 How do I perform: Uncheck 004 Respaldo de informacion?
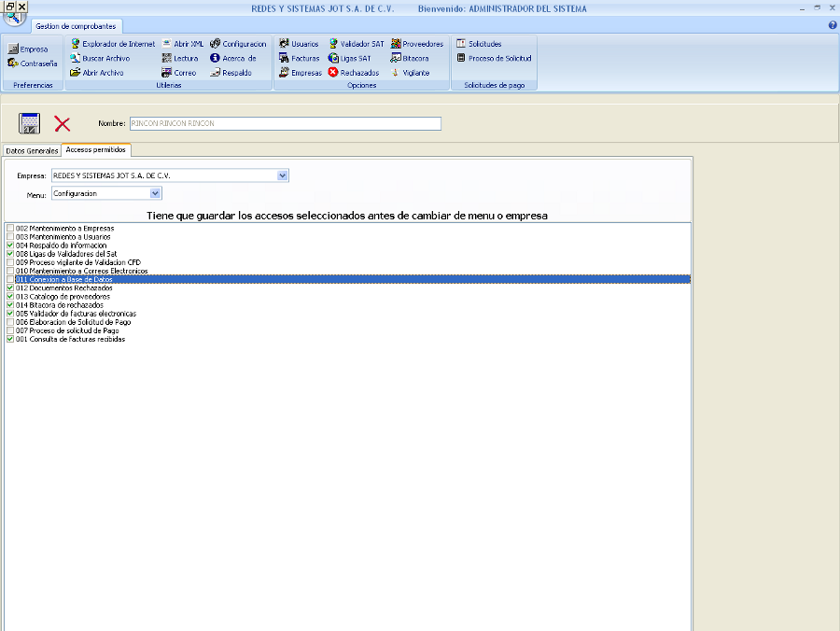pos(10,245)
